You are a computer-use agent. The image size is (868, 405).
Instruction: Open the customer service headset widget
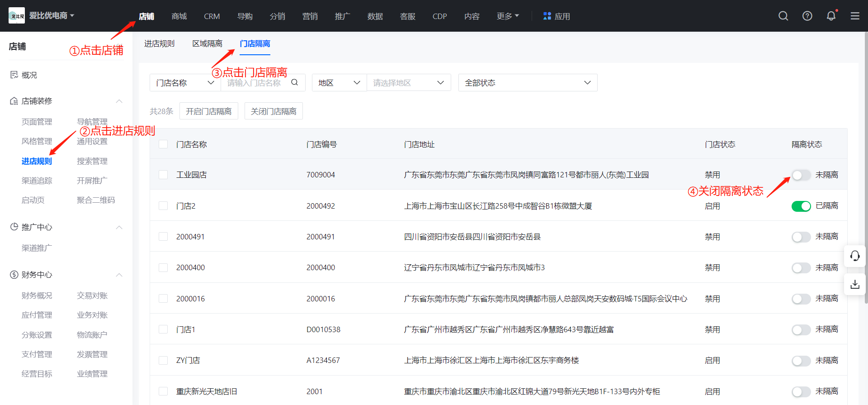tap(855, 256)
